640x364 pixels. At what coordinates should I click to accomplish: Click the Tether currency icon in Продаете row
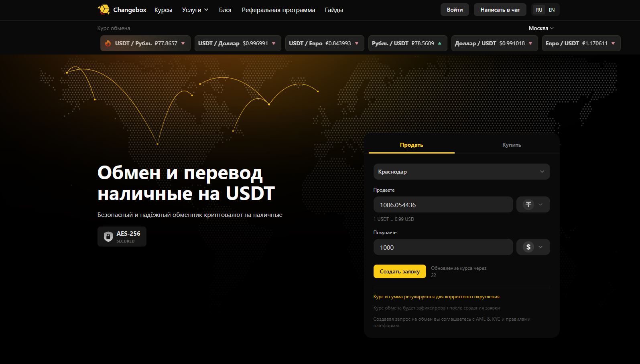pyautogui.click(x=528, y=204)
